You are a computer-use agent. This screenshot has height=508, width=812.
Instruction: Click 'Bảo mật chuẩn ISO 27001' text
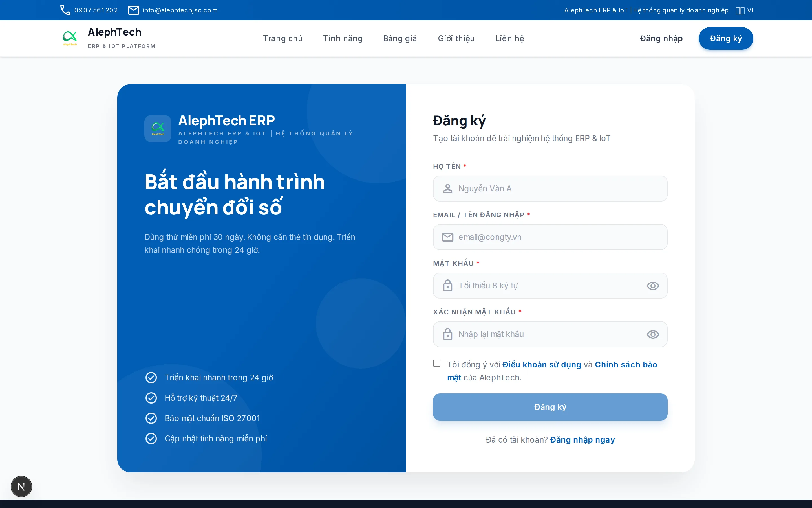pos(212,418)
